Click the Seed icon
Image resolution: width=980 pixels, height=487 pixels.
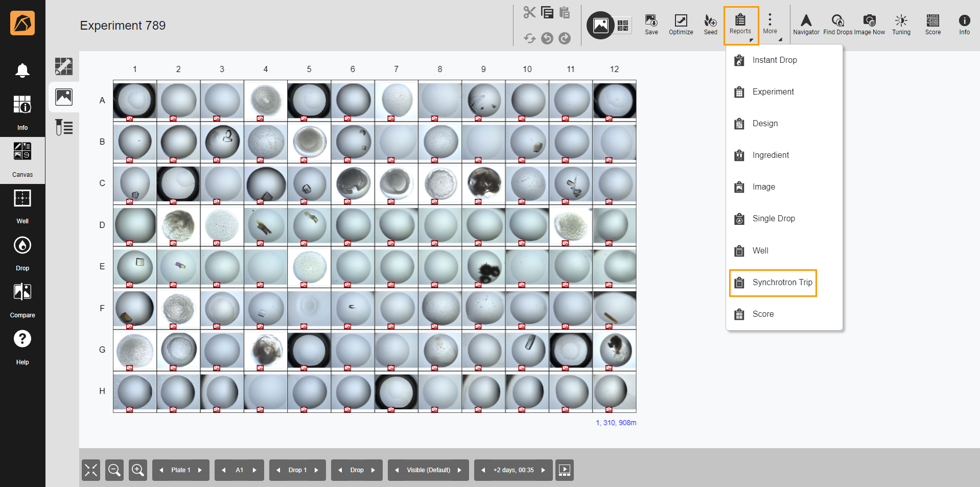710,24
